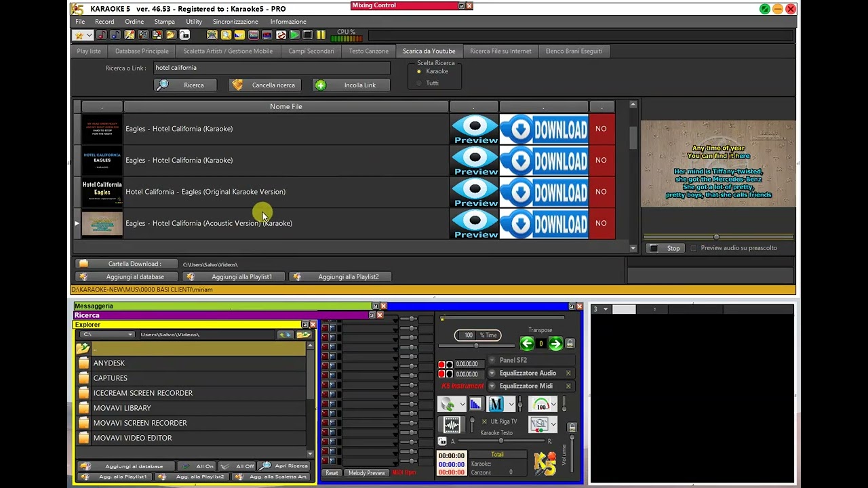The height and width of the screenshot is (488, 868).
Task: Switch to the Testo Canzone tab
Action: coord(369,51)
